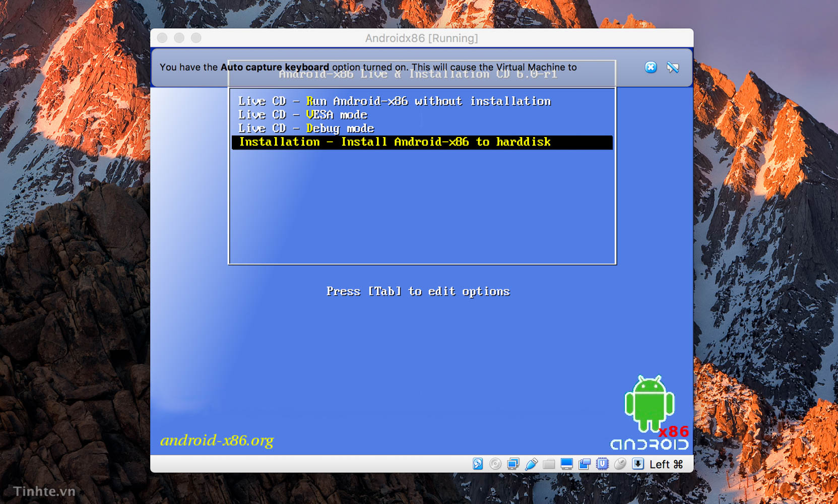This screenshot has height=504, width=838.
Task: Click the Auto capture keyboard notification message
Action: pyautogui.click(x=368, y=67)
